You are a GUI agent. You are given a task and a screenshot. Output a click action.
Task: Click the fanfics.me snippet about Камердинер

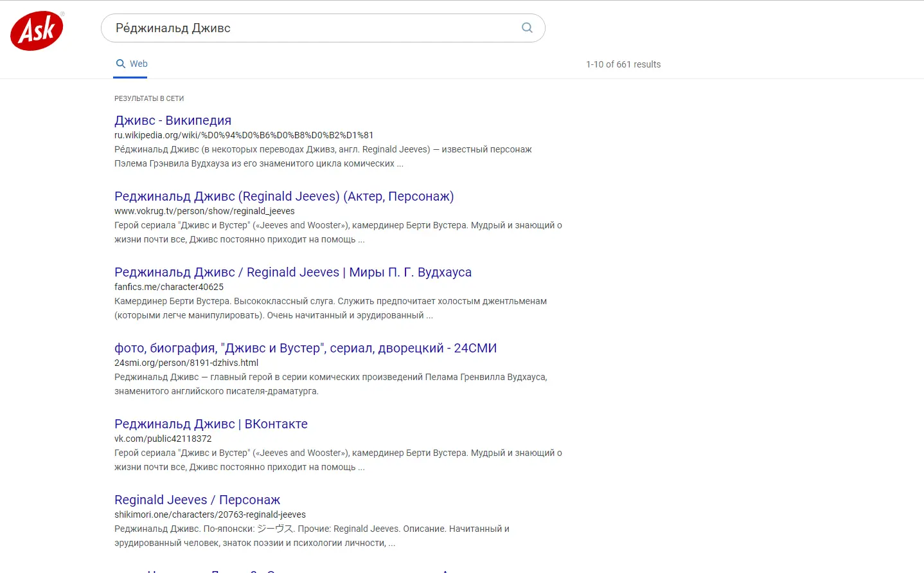(331, 308)
